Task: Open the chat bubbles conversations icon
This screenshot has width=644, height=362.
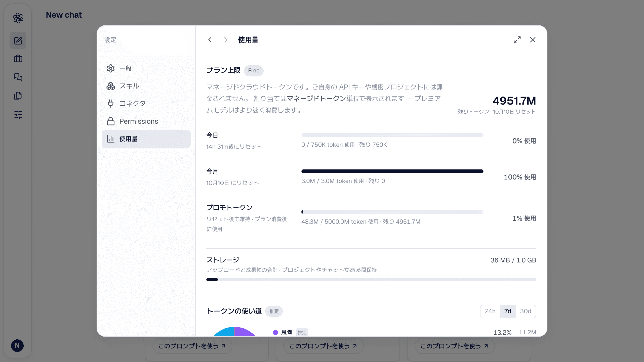Action: [18, 77]
